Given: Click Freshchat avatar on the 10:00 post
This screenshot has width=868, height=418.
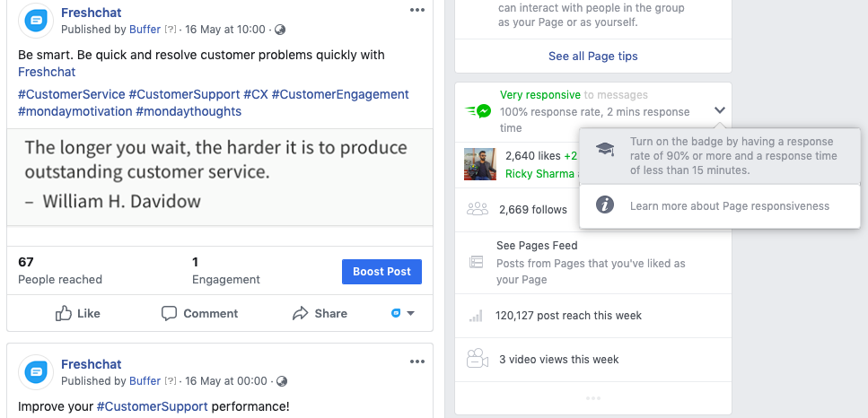Looking at the screenshot, I should click(x=36, y=21).
